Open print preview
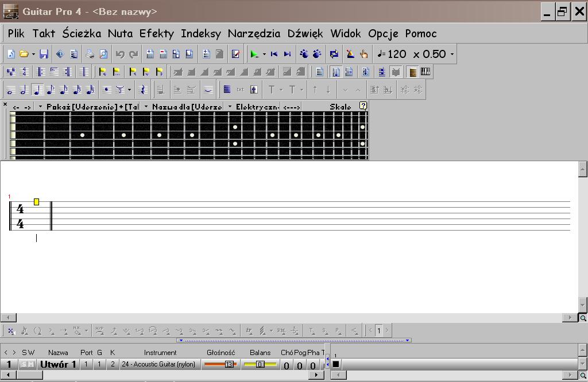This screenshot has width=588, height=382. pos(103,54)
